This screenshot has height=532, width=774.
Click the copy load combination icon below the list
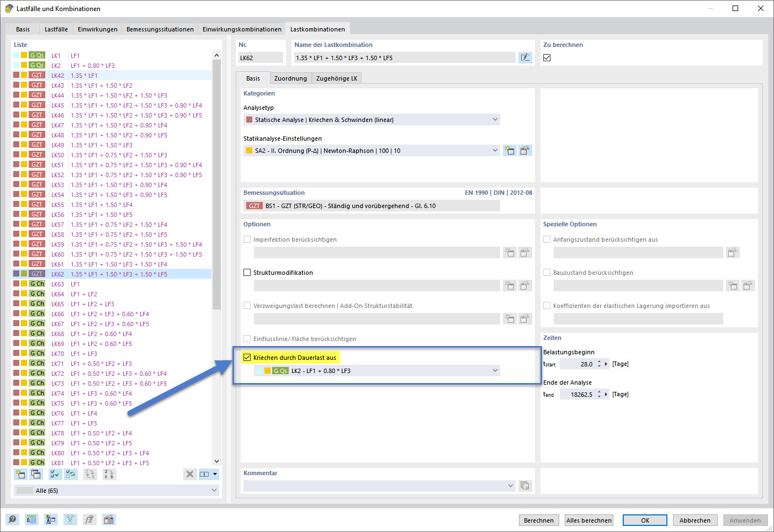click(x=36, y=474)
